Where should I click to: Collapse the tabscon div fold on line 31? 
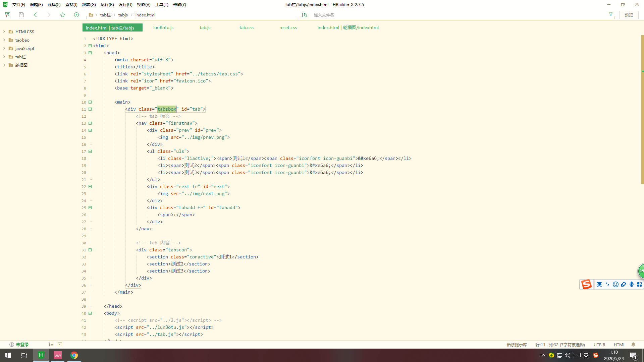90,250
